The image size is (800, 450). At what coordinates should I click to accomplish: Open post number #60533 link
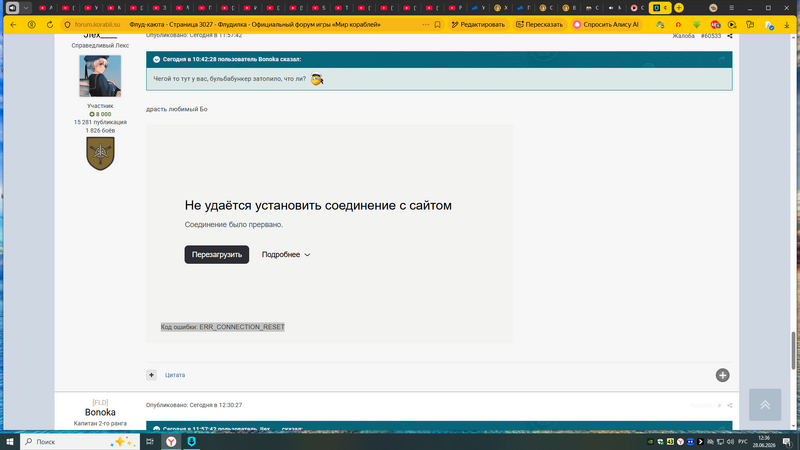point(711,36)
